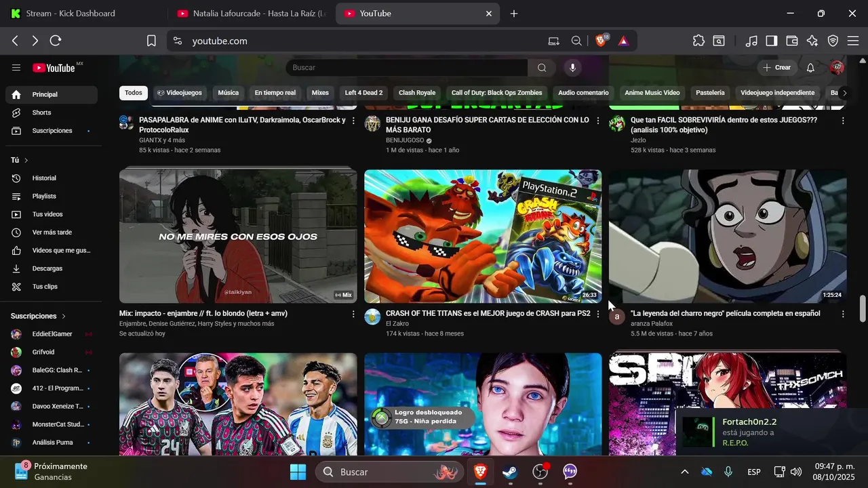
Task: Open Principal in the sidebar
Action: pyautogui.click(x=52, y=95)
